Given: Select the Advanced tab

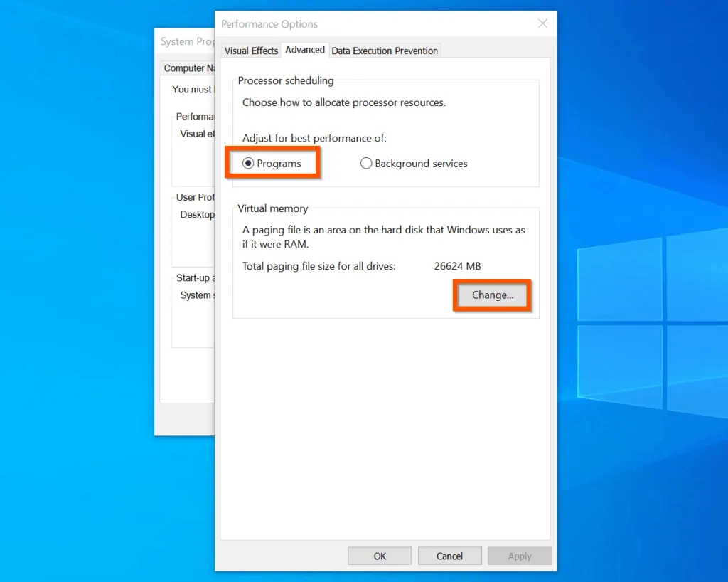Looking at the screenshot, I should coord(305,50).
